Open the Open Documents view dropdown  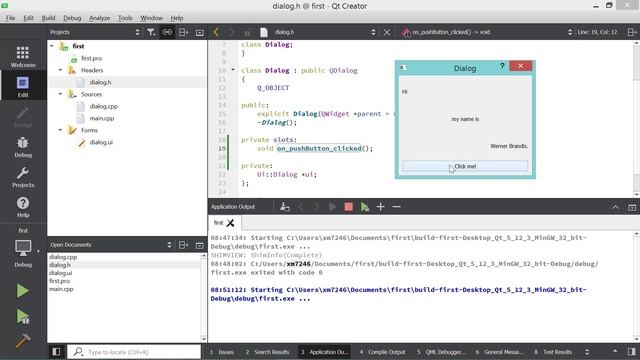tap(169, 244)
